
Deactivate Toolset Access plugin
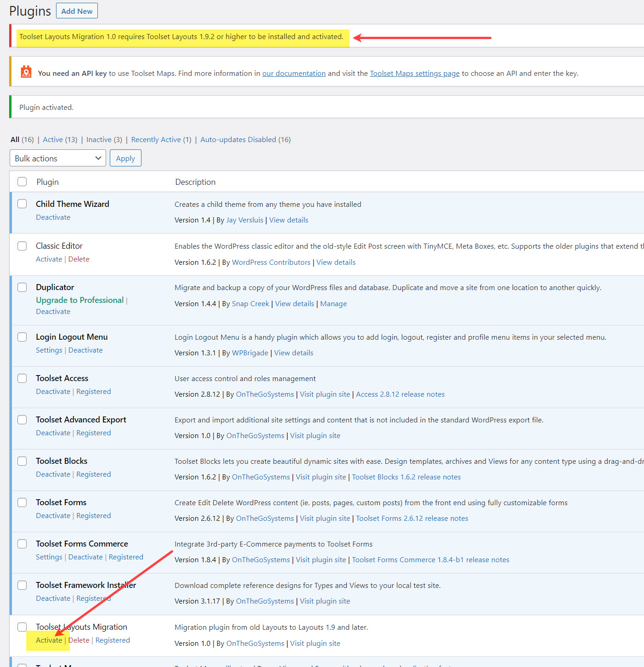click(x=53, y=392)
